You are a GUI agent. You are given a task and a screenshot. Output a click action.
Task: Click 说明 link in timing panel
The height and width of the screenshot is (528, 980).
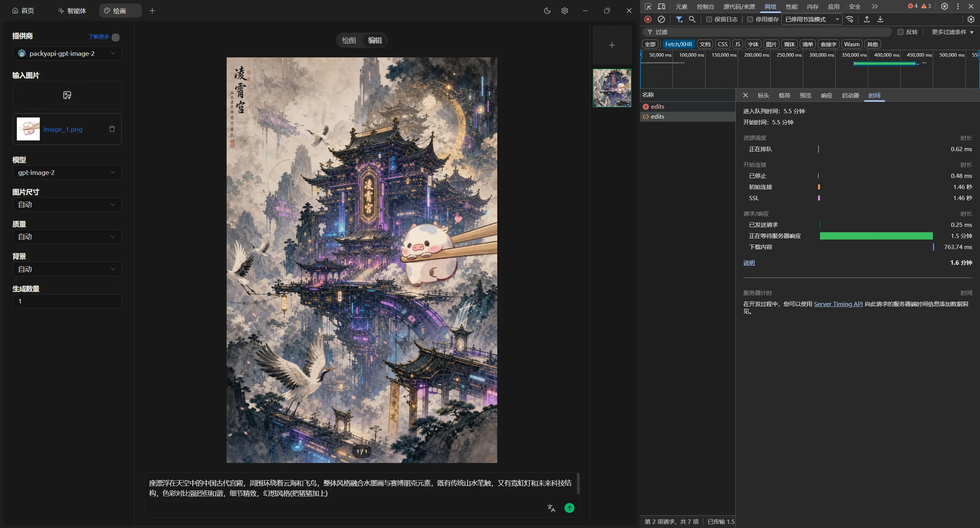pos(749,263)
